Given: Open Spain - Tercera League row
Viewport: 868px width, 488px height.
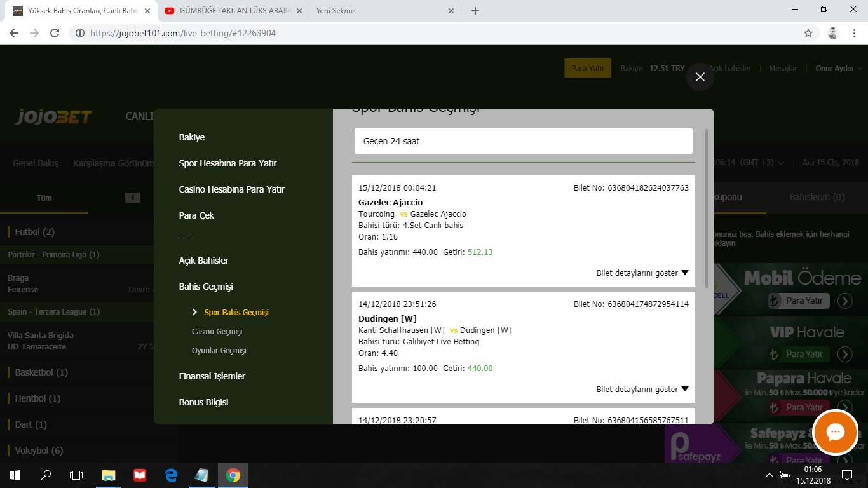Looking at the screenshot, I should click(x=76, y=312).
